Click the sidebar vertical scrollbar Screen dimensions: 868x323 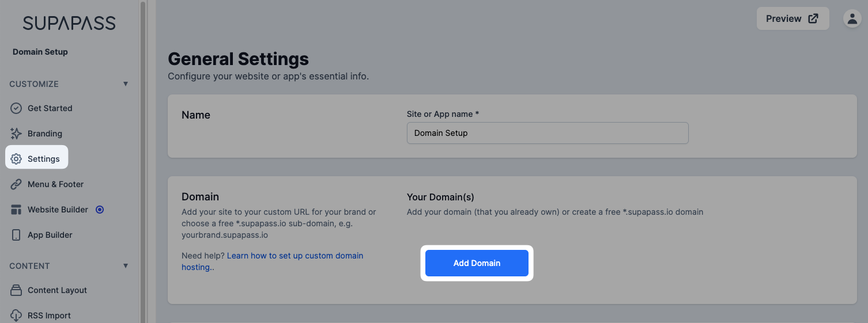(142, 161)
